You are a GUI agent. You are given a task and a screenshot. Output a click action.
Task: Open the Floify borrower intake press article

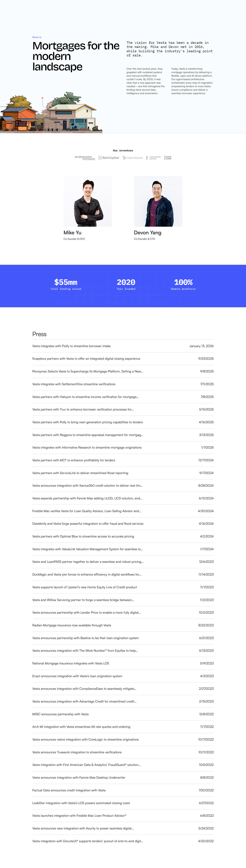tap(72, 346)
